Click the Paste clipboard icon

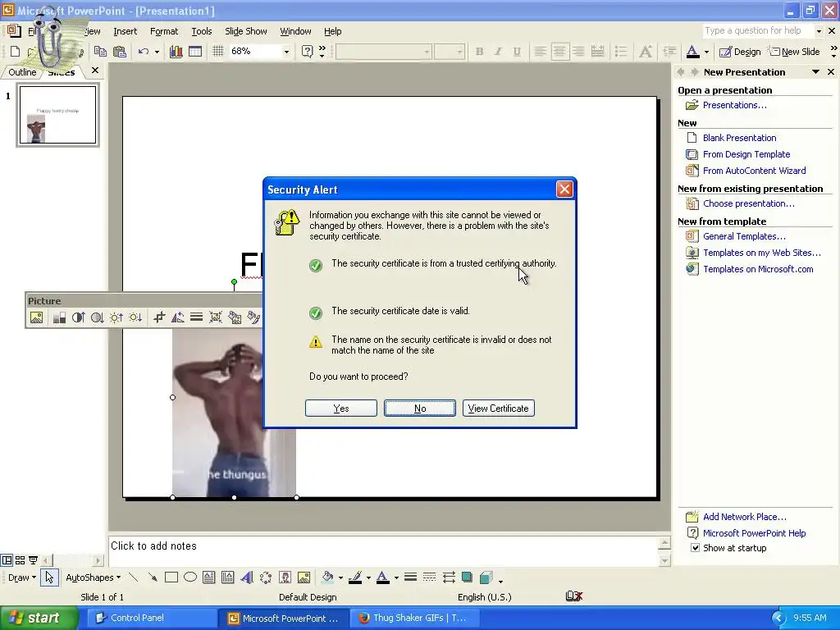tap(120, 52)
